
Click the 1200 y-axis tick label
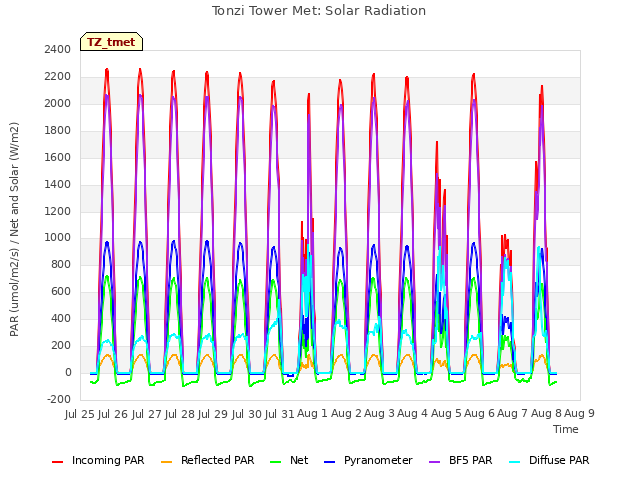[58, 211]
